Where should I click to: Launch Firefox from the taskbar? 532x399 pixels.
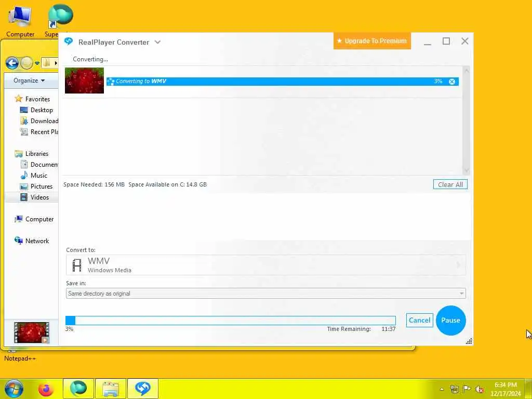[x=46, y=389]
